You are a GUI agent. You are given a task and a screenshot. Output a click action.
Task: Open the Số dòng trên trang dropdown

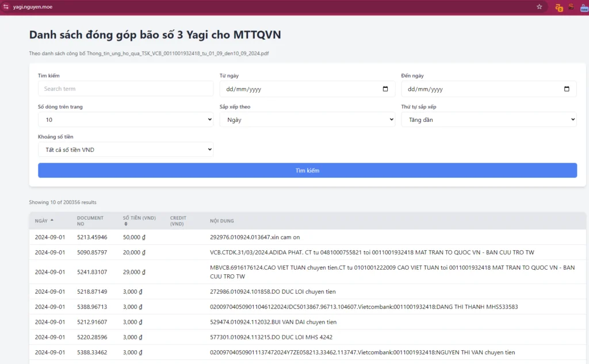[x=125, y=120]
